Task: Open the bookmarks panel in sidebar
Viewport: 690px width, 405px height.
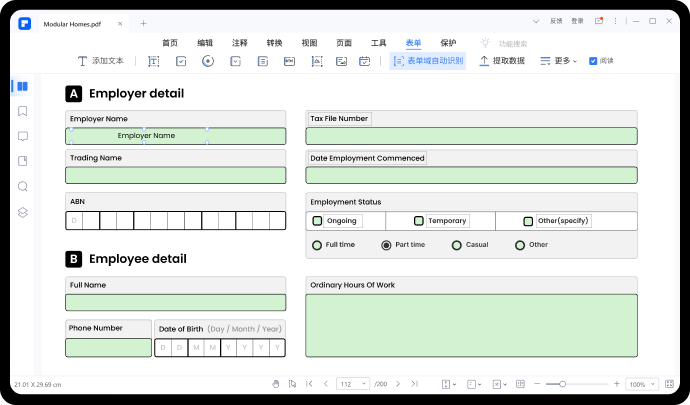Action: click(22, 111)
